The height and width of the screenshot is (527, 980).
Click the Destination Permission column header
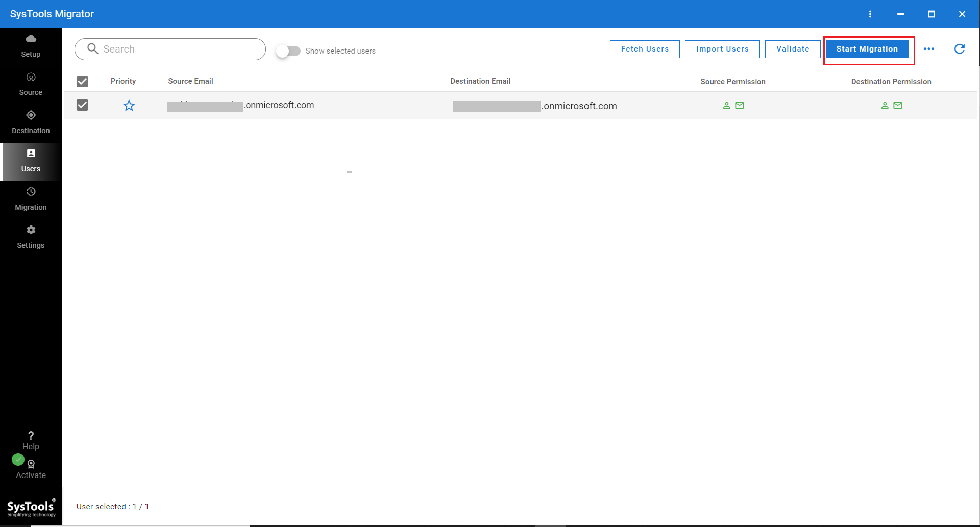pos(891,82)
